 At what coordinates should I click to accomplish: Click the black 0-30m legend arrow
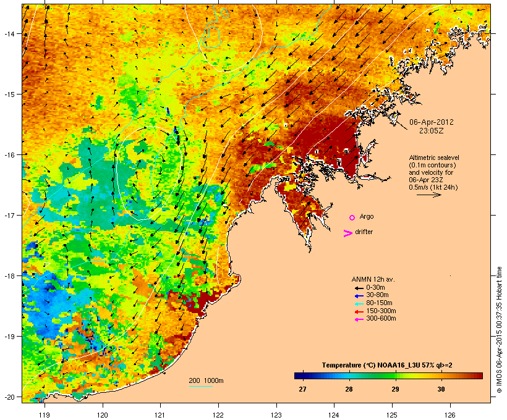coord(359,288)
